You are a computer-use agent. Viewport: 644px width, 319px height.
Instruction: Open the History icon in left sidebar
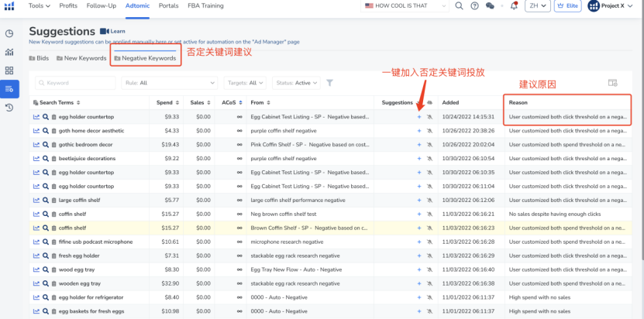[9, 107]
